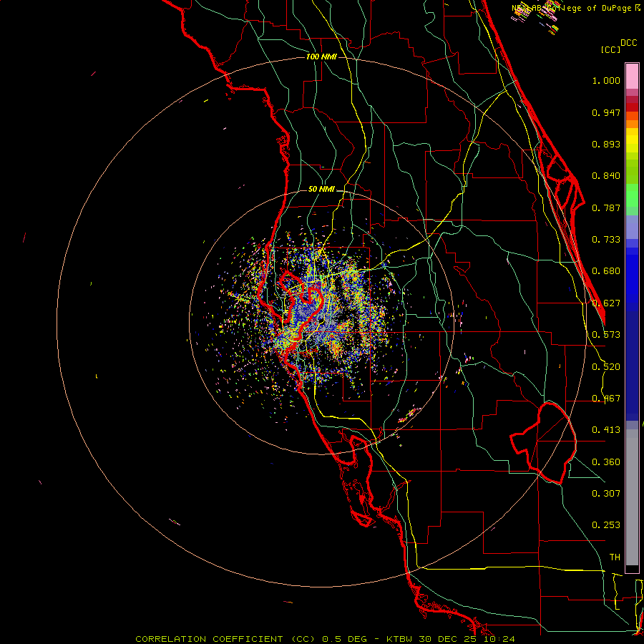The width and height of the screenshot is (644, 644).
Task: Select the 0.520 scale value
Action: (606, 367)
